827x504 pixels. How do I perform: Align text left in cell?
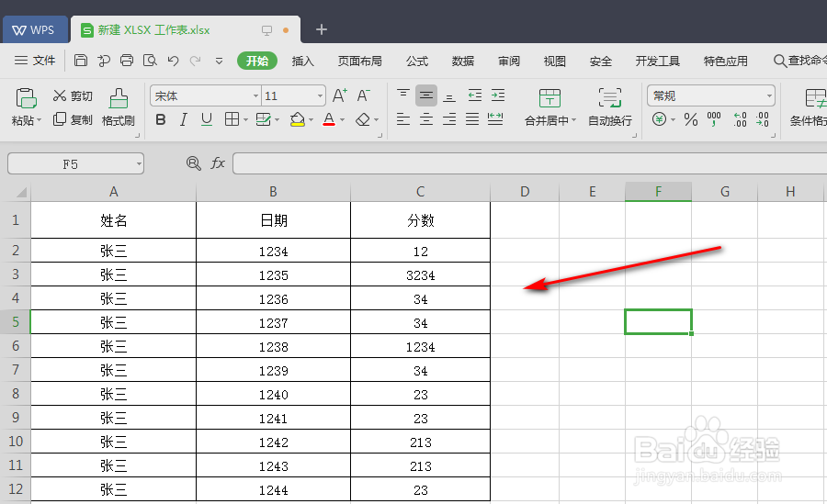403,119
